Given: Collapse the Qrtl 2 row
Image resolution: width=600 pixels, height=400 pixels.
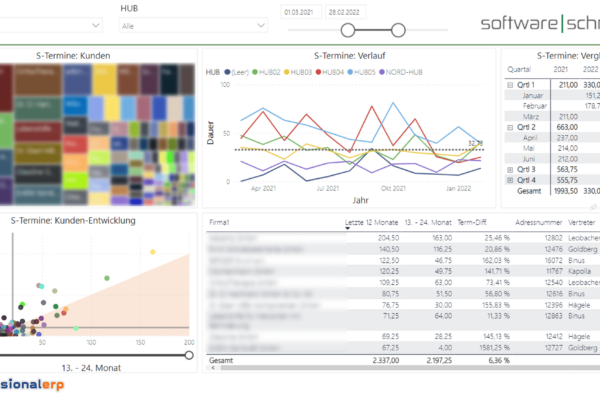Looking at the screenshot, I should tap(510, 127).
